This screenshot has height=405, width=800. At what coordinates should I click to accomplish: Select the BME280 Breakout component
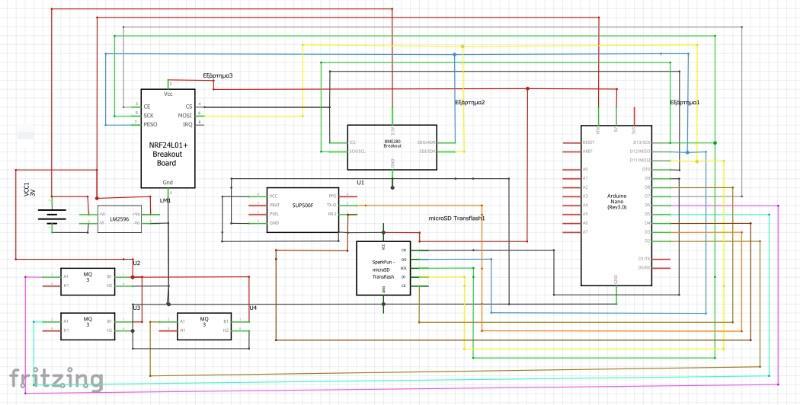click(392, 147)
